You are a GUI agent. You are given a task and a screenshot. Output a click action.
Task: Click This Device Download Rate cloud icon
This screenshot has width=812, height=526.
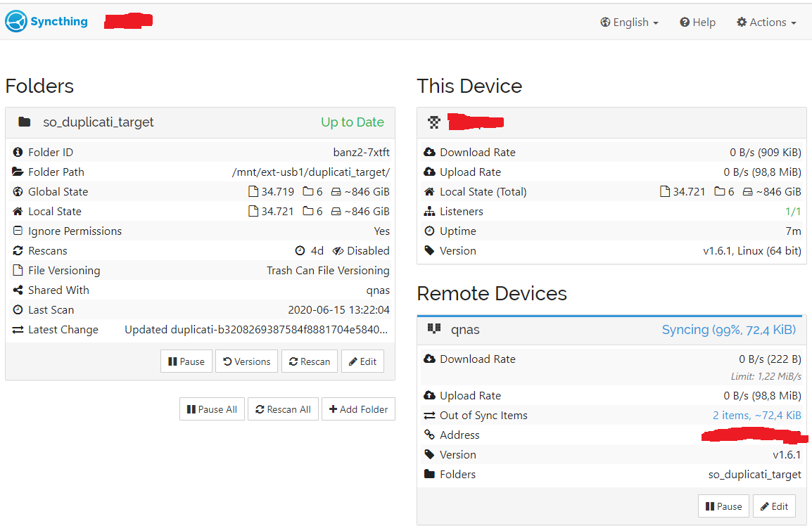coord(429,152)
